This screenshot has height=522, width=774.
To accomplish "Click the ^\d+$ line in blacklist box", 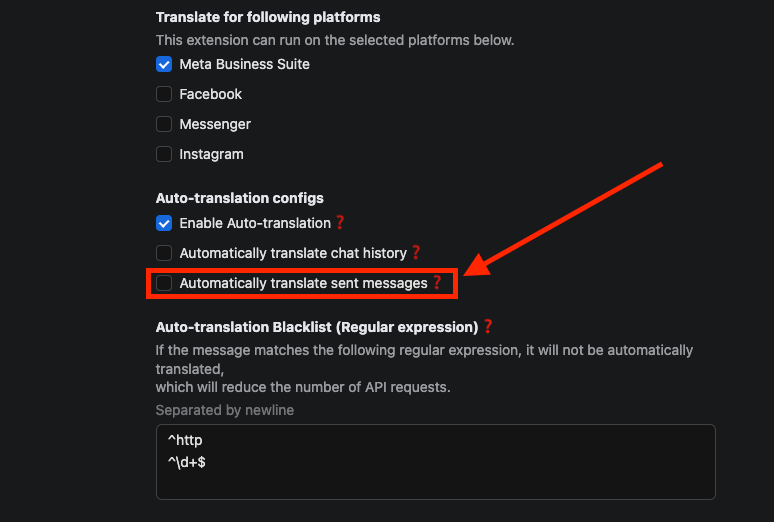I will pyautogui.click(x=188, y=462).
